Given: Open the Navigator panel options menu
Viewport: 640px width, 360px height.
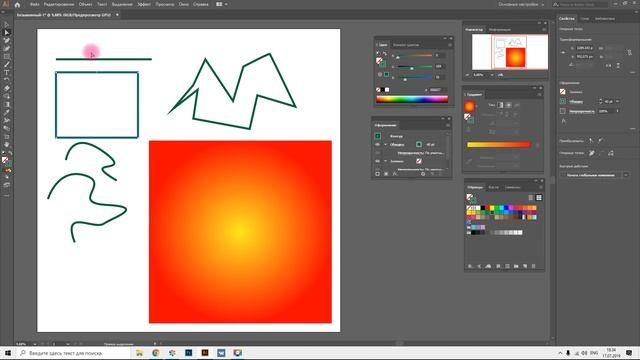Looking at the screenshot, I should (544, 29).
